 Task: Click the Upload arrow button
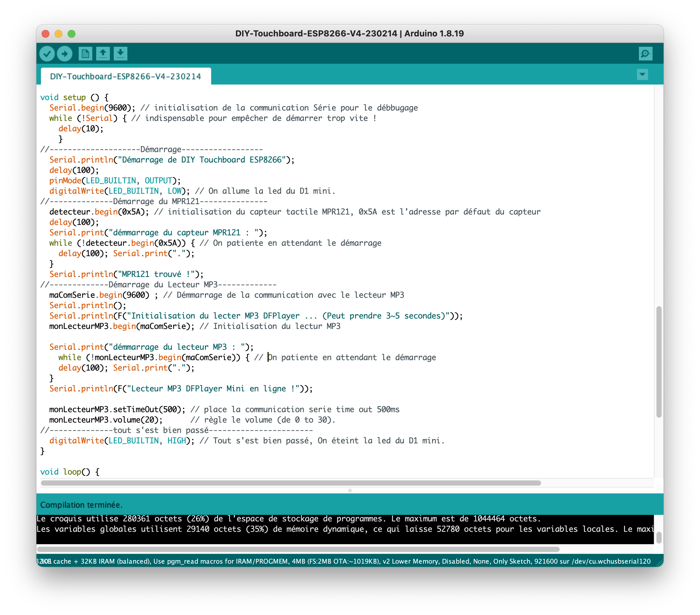point(64,54)
